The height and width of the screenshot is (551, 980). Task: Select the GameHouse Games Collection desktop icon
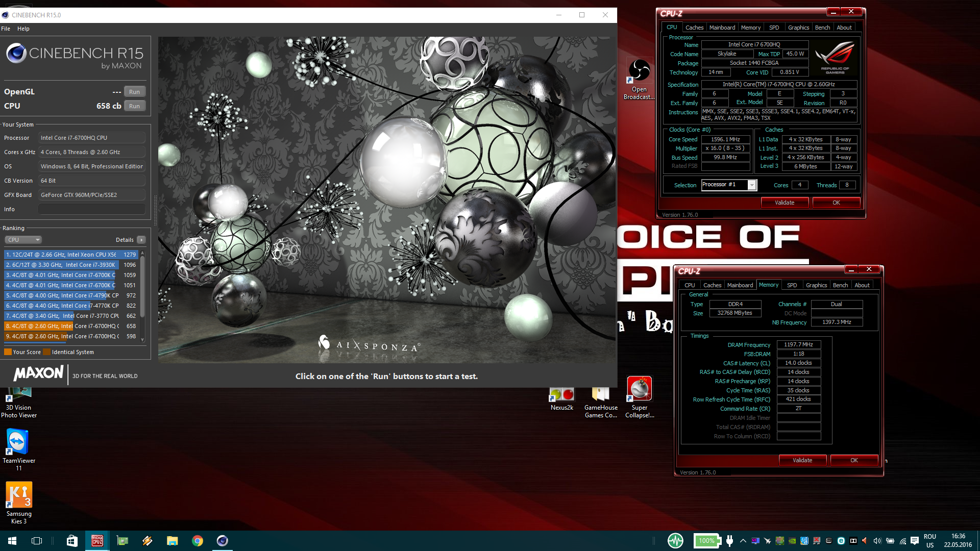click(601, 403)
